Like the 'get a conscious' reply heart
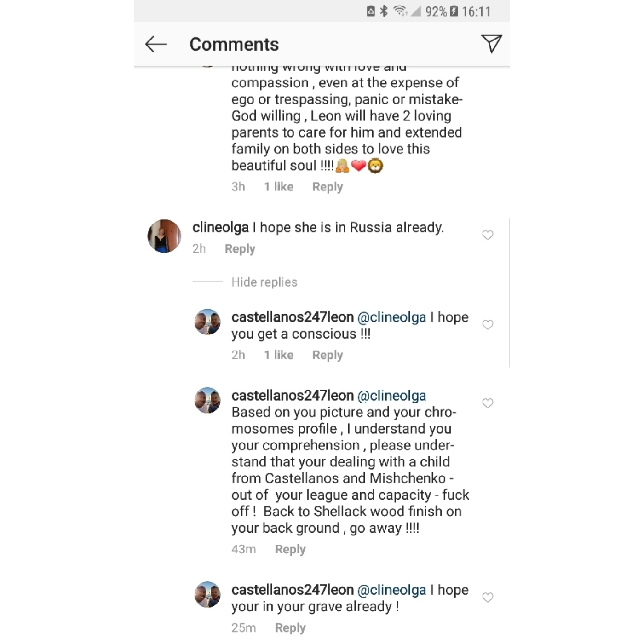Screen dimensions: 644x644 point(488,325)
